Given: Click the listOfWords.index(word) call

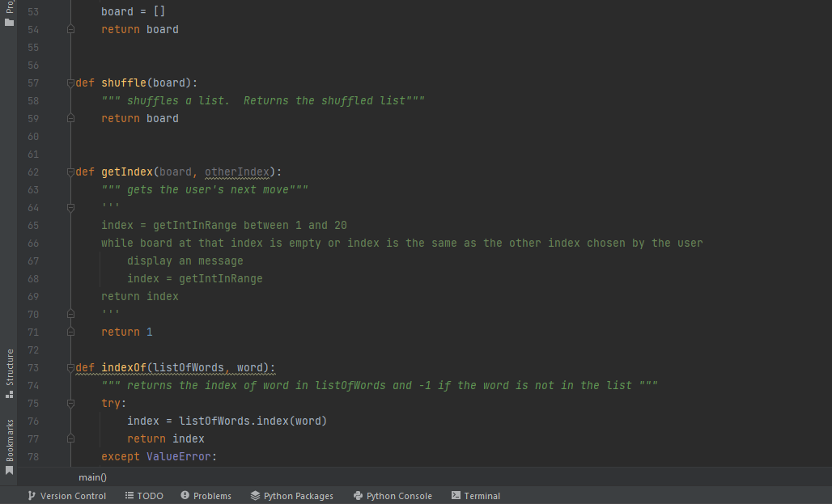Looking at the screenshot, I should click(x=253, y=421).
